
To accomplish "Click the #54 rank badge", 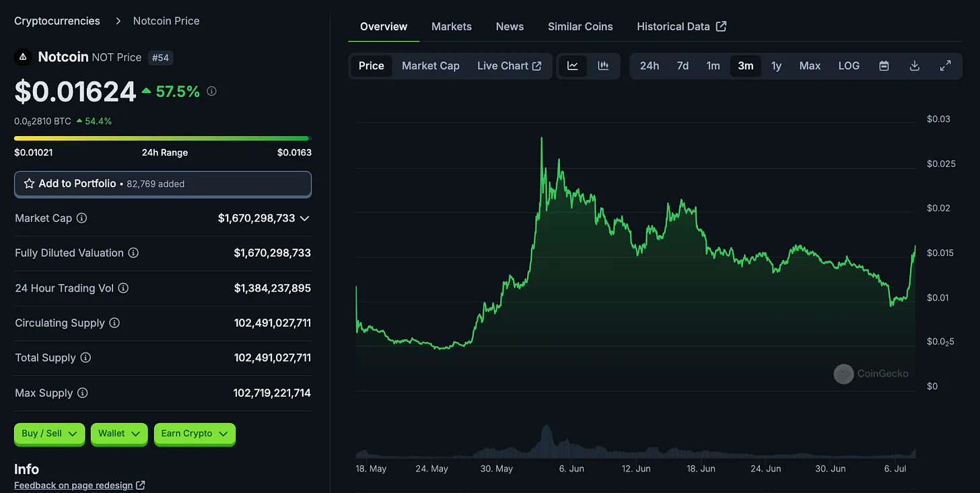I will coord(160,58).
